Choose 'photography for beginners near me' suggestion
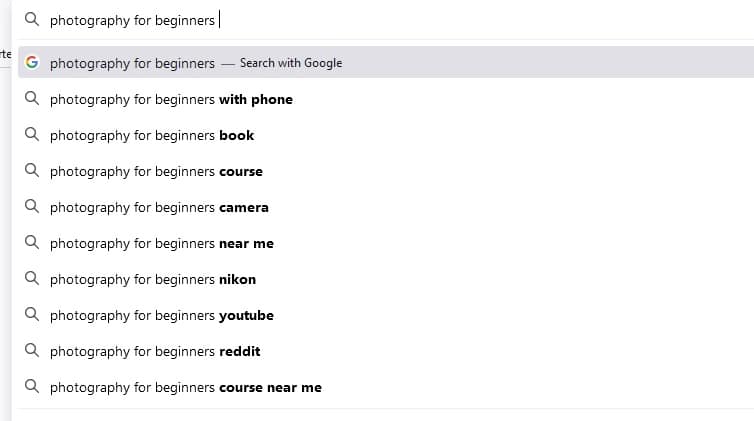 [x=386, y=243]
